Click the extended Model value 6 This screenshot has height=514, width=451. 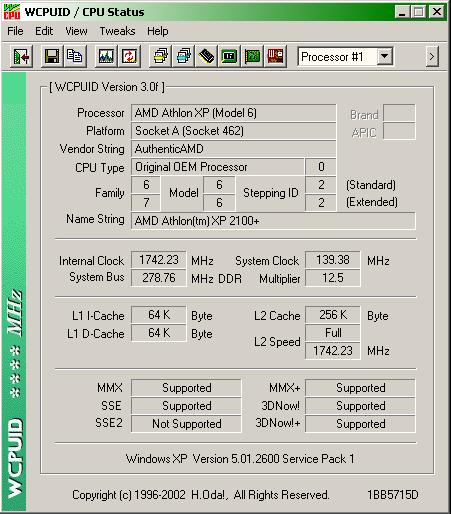point(219,203)
